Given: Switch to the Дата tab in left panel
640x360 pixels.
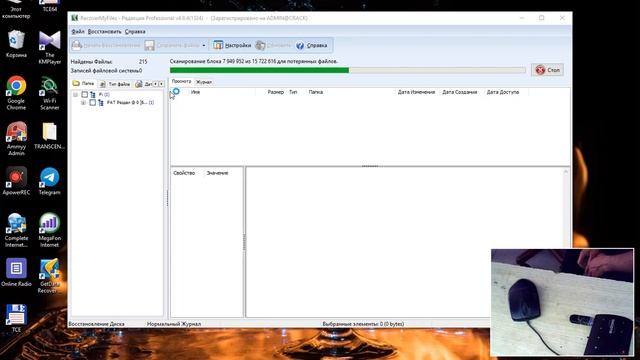Looking at the screenshot, I should tap(143, 84).
